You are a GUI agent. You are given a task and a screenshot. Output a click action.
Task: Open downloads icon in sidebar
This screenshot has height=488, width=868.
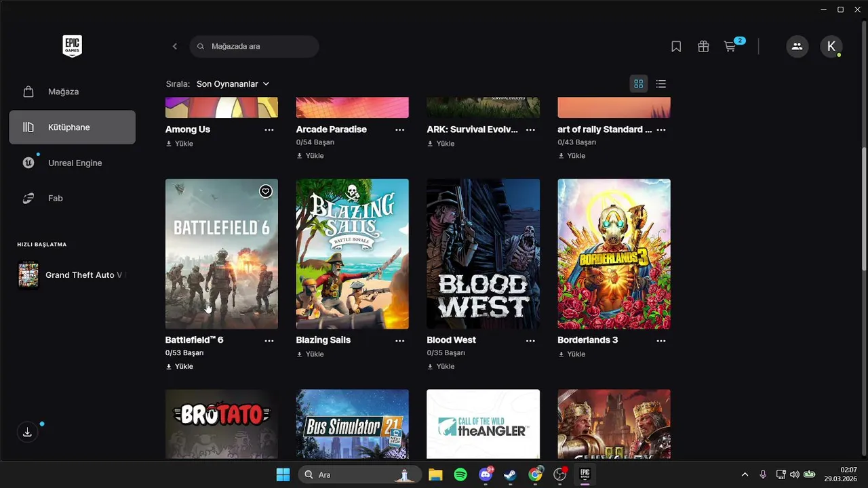click(x=27, y=432)
